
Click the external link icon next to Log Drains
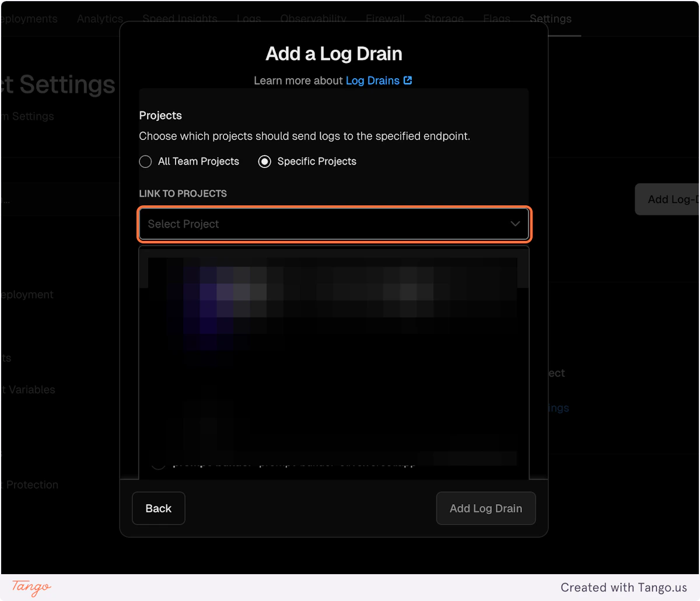tap(408, 81)
